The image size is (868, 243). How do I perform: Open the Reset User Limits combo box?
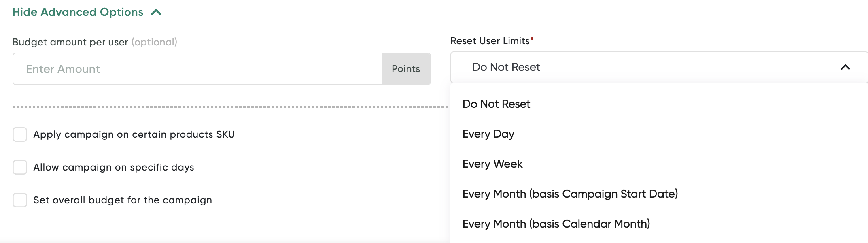point(659,67)
